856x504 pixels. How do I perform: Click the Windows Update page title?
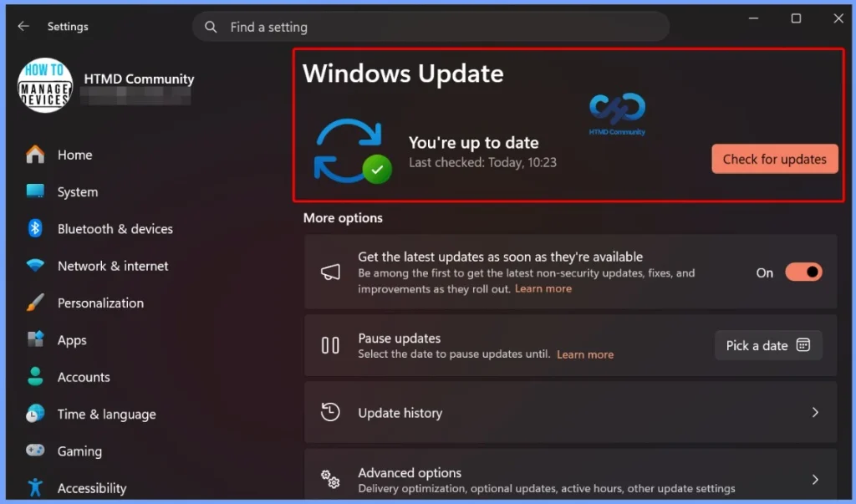403,74
